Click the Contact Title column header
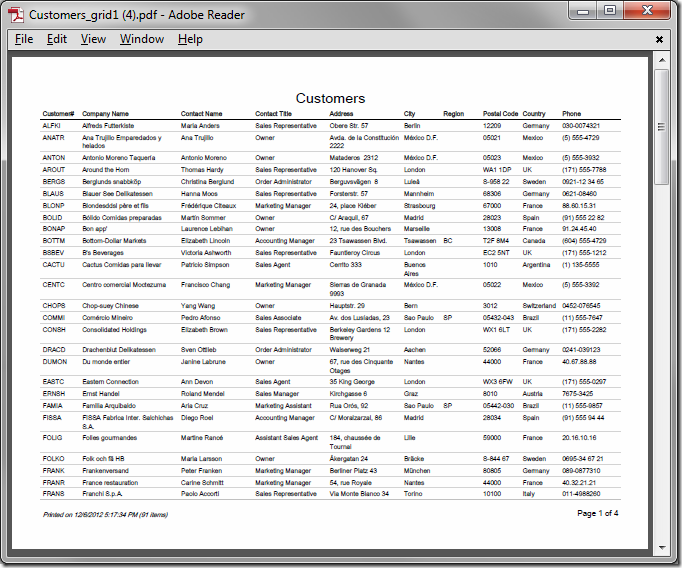This screenshot has height=568, width=682. tap(273, 114)
